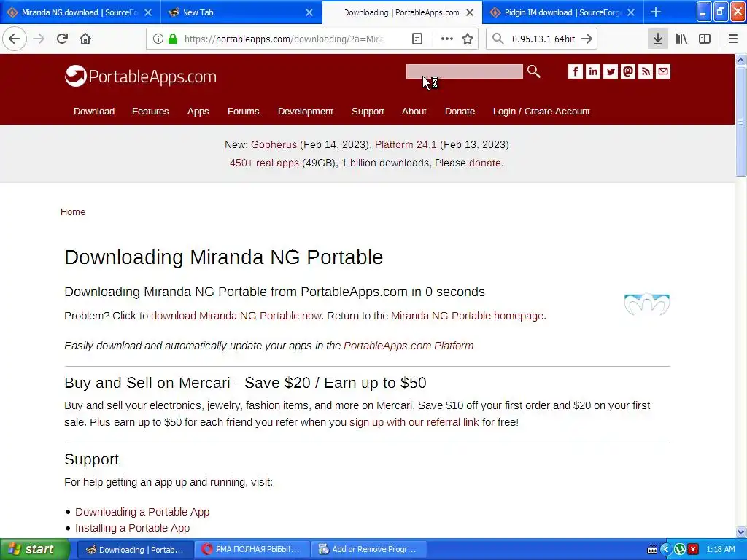The height and width of the screenshot is (560, 747).
Task: Open PortableApps Mastodon icon
Action: 628,71
